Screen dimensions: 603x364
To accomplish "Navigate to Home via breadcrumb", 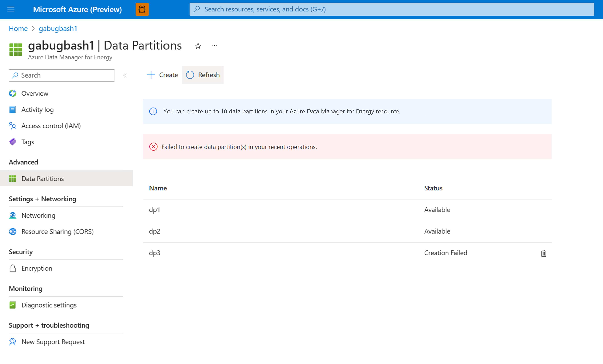I will tap(18, 28).
